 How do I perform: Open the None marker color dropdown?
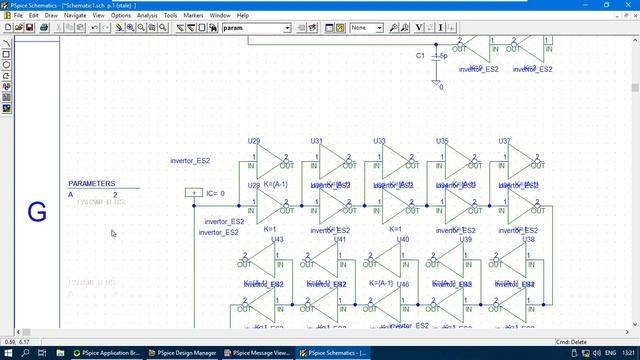380,28
